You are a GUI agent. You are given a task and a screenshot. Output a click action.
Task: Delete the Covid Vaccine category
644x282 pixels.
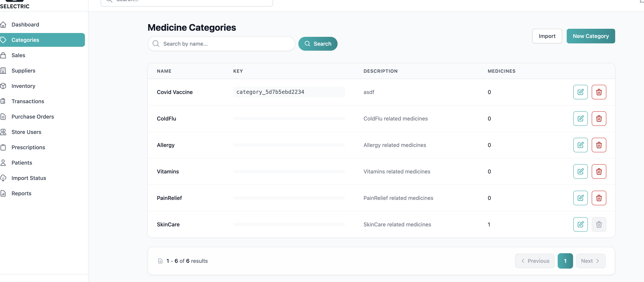[x=599, y=92]
